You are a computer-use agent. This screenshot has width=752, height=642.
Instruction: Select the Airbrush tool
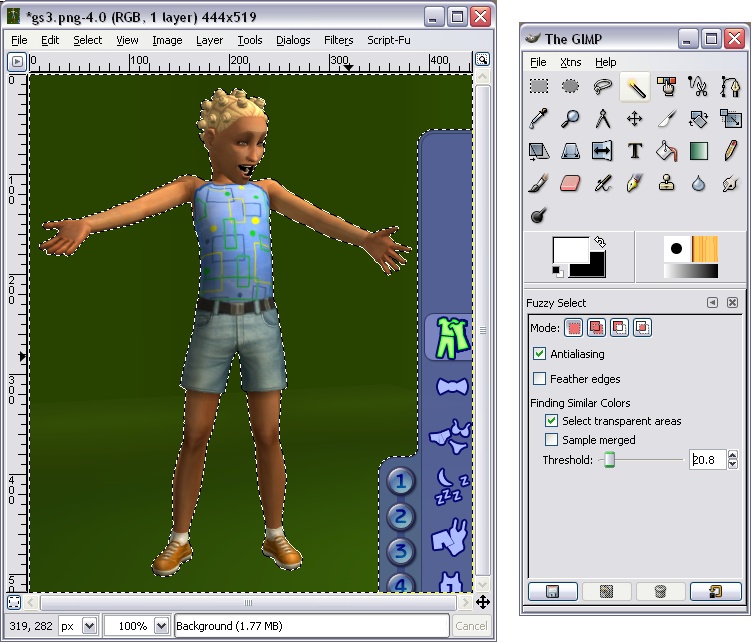point(602,183)
